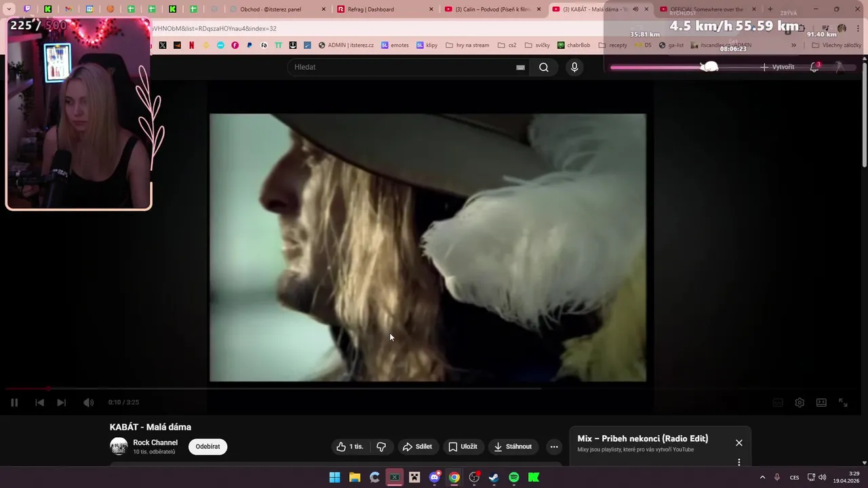Enter fullscreen mode in the player
Screen dimensions: 868x488
(x=843, y=403)
